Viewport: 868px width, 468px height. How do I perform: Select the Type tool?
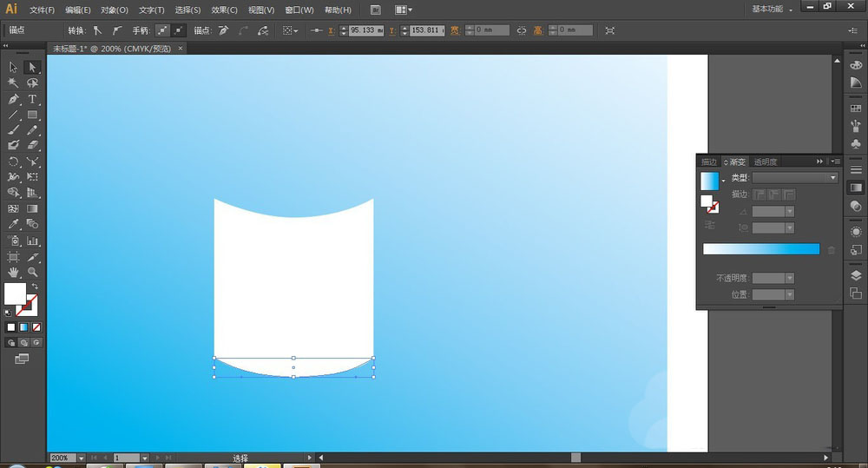tap(32, 99)
